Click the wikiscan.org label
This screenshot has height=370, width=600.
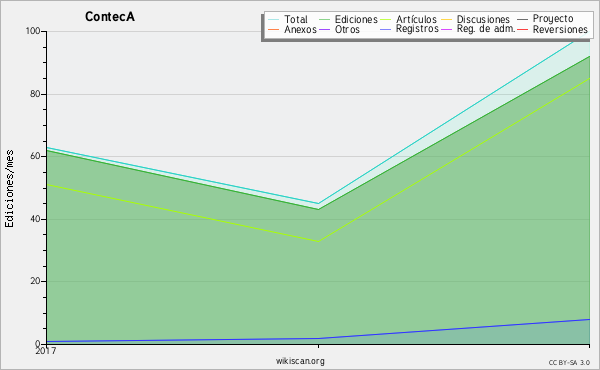click(300, 361)
